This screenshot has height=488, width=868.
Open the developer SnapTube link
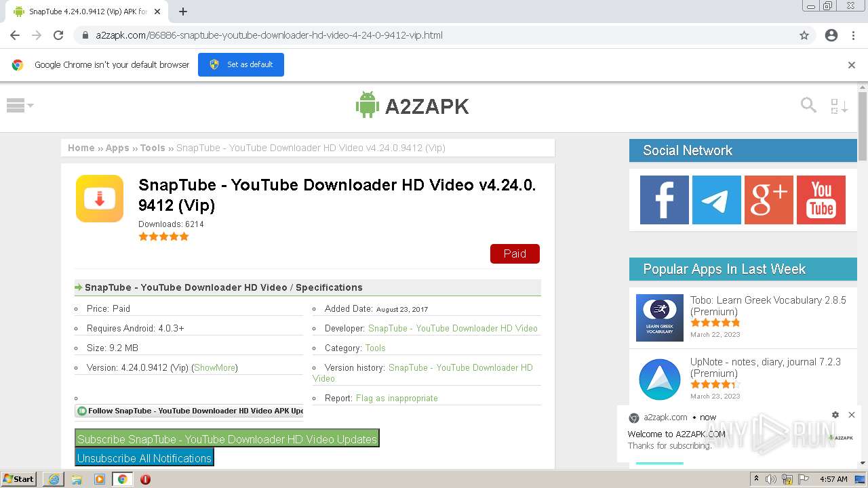453,328
